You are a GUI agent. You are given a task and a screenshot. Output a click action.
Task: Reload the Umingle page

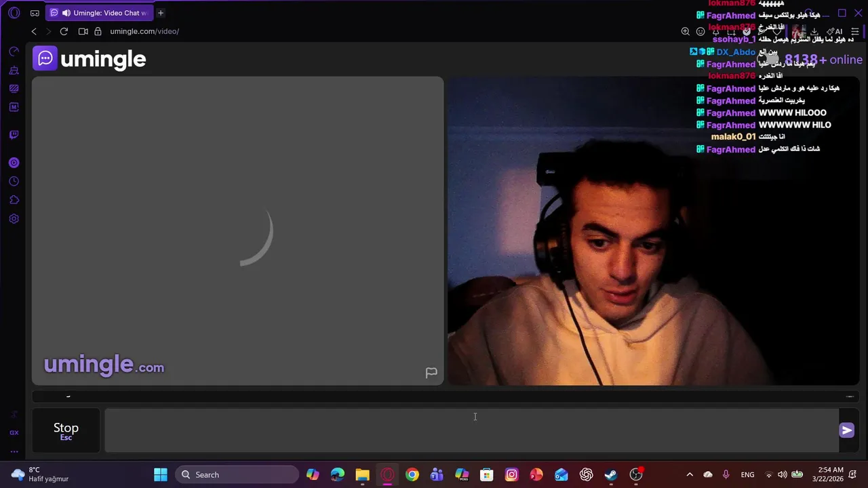[64, 31]
